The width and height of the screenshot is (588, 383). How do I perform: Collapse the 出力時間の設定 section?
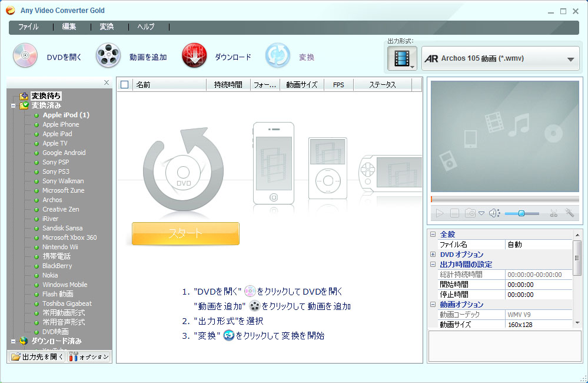433,265
